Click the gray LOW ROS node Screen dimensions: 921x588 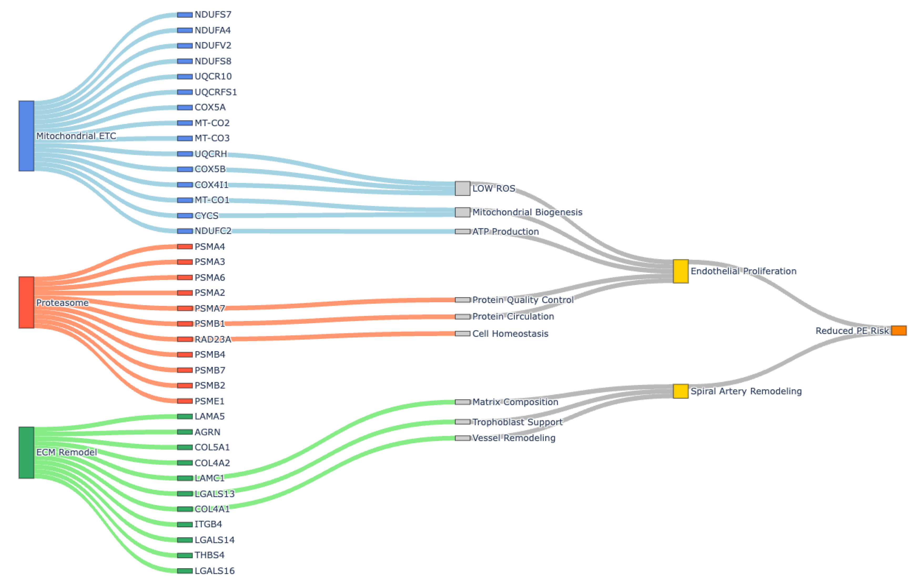pos(462,188)
